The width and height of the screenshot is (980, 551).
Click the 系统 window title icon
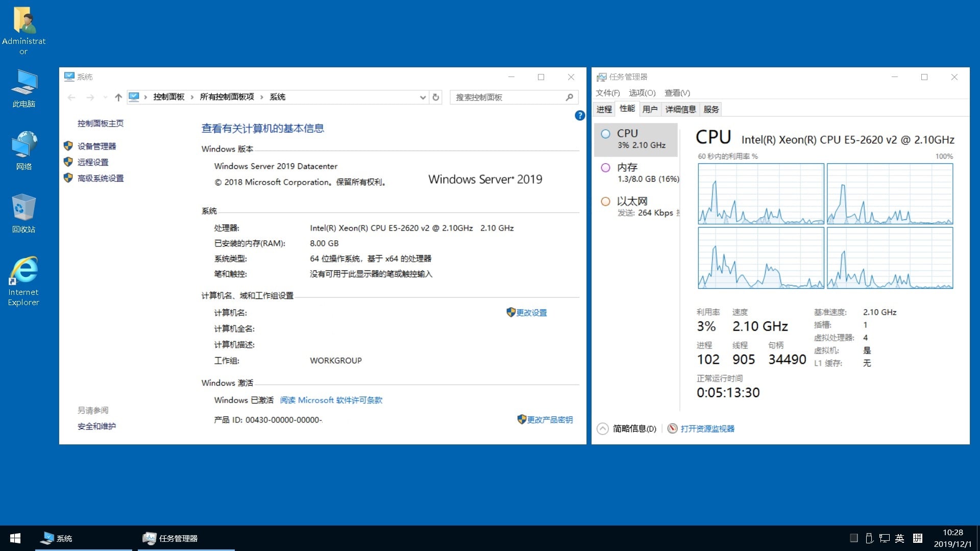pos(69,77)
